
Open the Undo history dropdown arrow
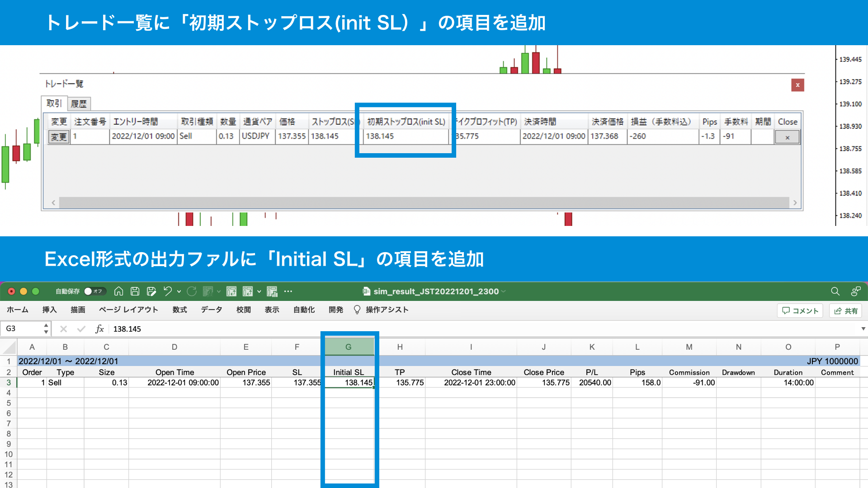point(179,291)
